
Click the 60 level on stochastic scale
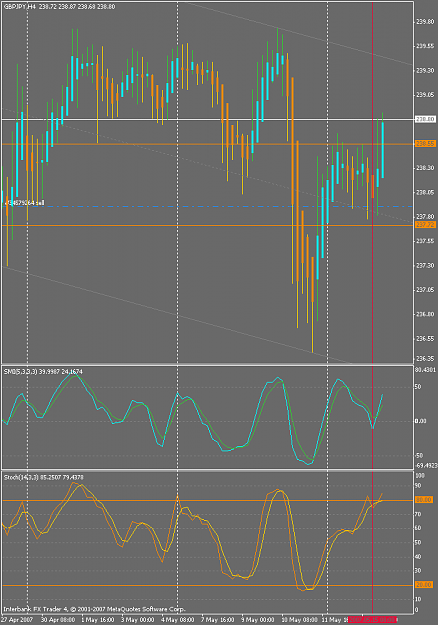pyautogui.click(x=418, y=528)
